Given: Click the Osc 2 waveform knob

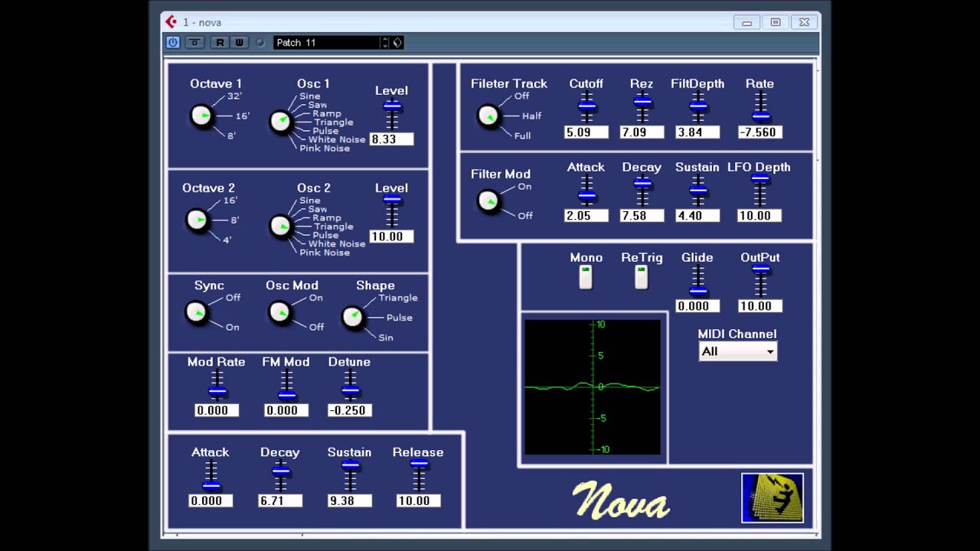Looking at the screenshot, I should (x=281, y=227).
